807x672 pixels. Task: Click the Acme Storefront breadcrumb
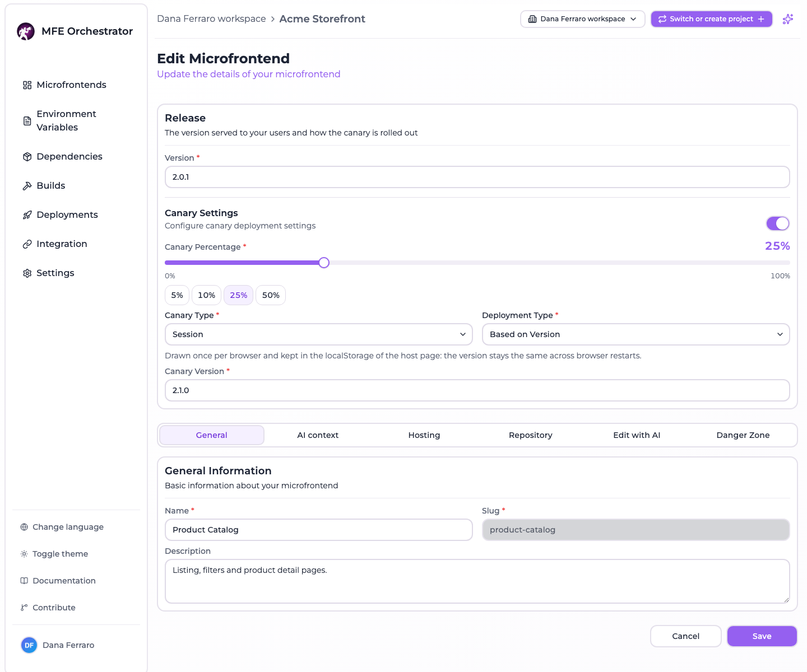pyautogui.click(x=322, y=19)
